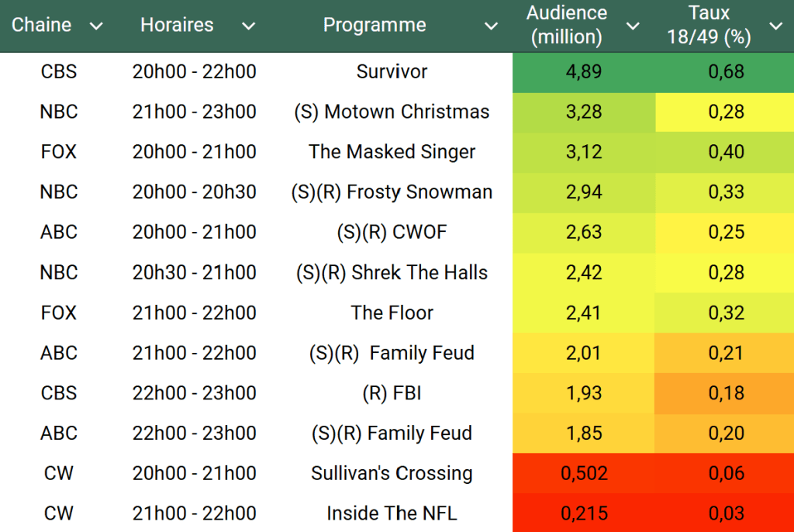Select the Sullivan's Crossing cell
The image size is (794, 532).
tap(392, 473)
